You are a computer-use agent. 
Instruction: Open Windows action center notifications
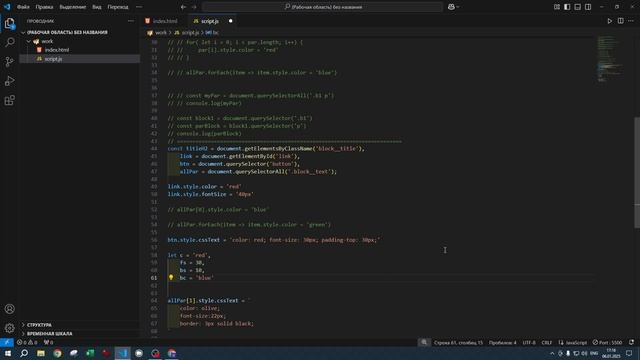pos(629,353)
